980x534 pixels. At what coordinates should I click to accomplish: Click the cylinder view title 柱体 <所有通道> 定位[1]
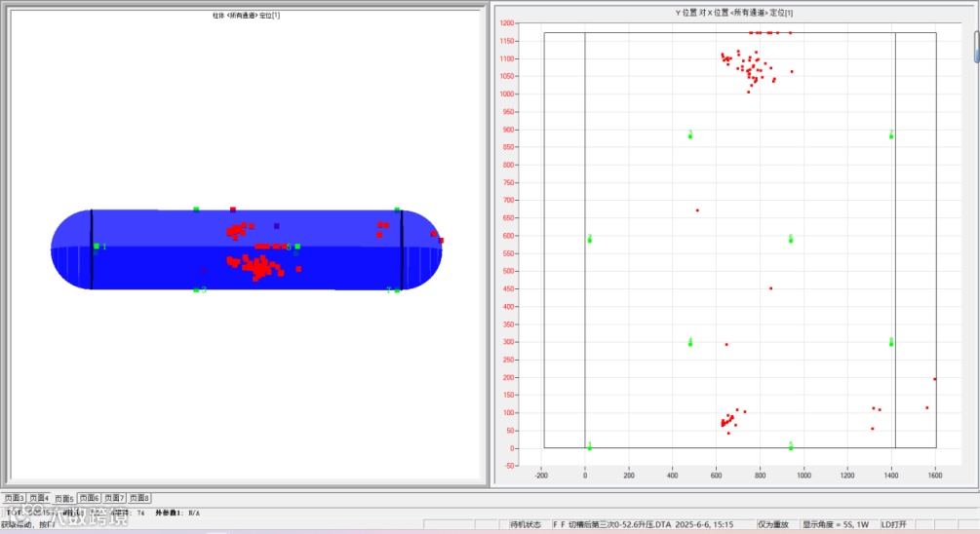click(247, 15)
